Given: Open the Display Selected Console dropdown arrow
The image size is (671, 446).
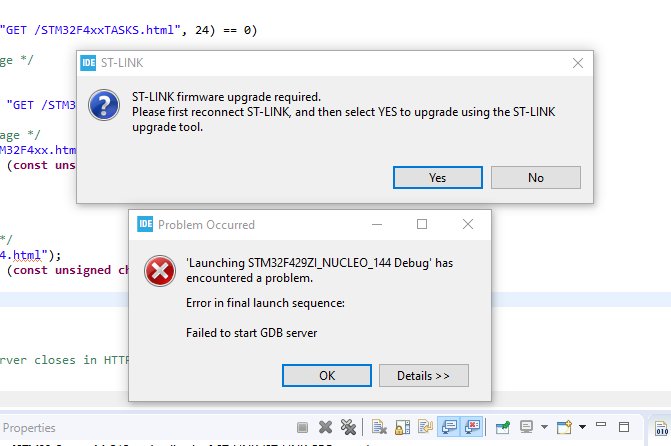Looking at the screenshot, I should tap(544, 427).
